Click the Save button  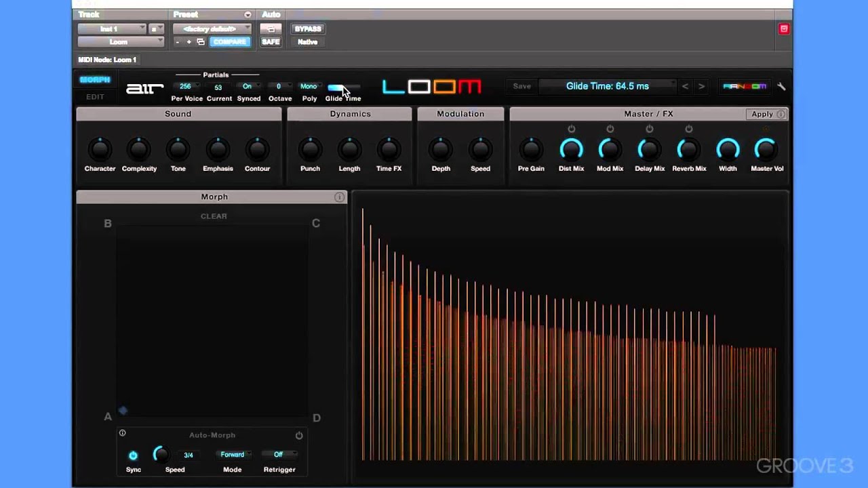click(522, 86)
